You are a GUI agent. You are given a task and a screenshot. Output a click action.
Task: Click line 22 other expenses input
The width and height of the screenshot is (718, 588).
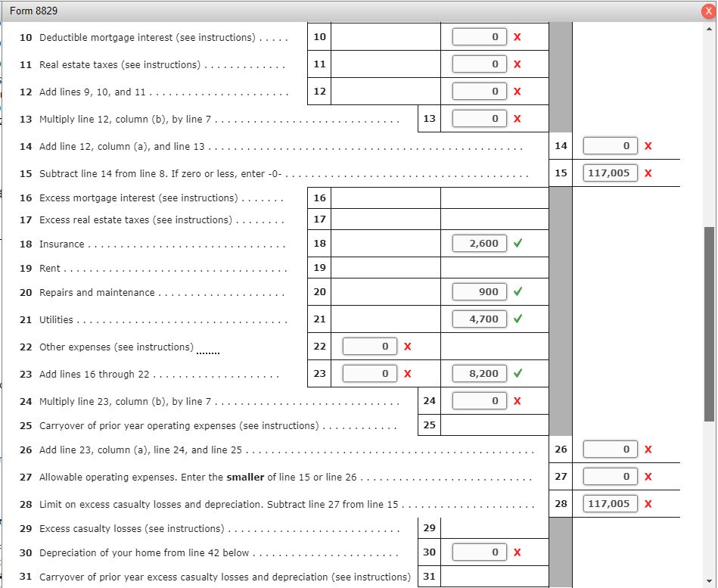[x=369, y=346]
